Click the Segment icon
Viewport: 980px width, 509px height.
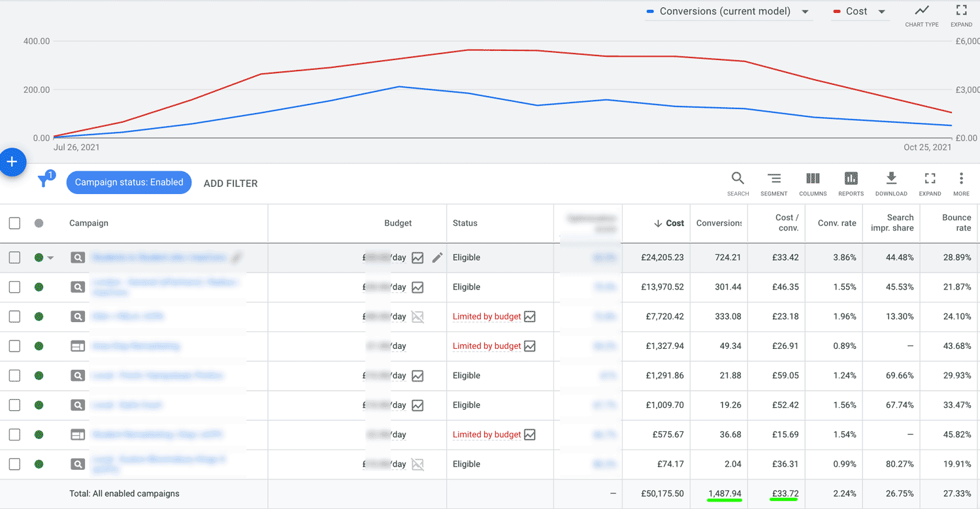tap(774, 179)
